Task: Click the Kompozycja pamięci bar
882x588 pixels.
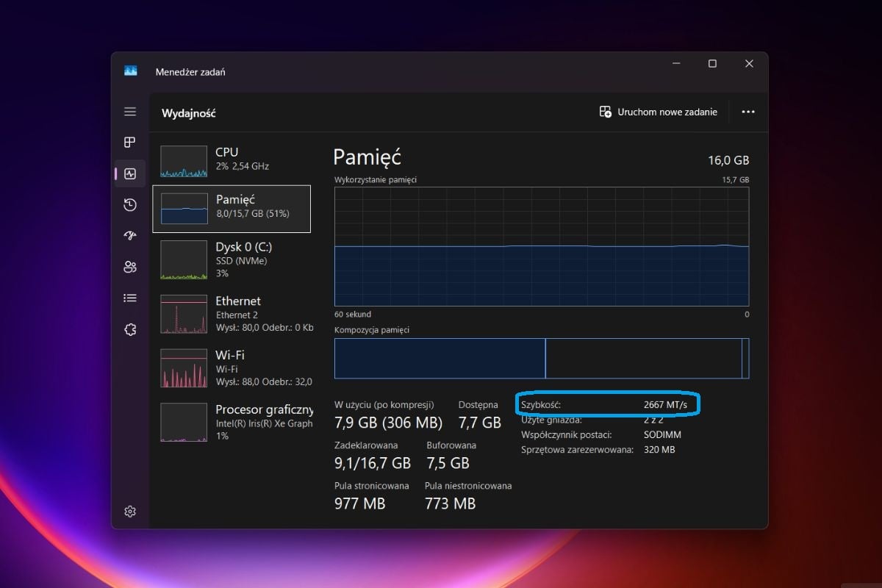Action: [x=541, y=358]
